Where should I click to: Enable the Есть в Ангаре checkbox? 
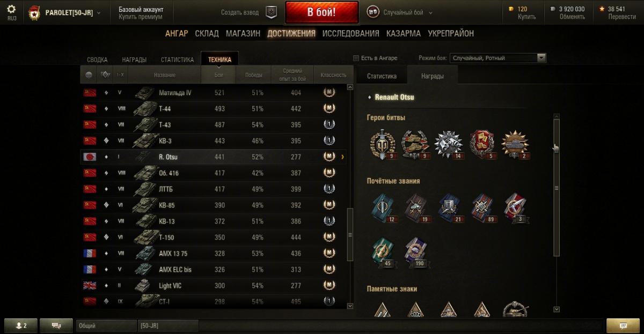[x=356, y=58]
